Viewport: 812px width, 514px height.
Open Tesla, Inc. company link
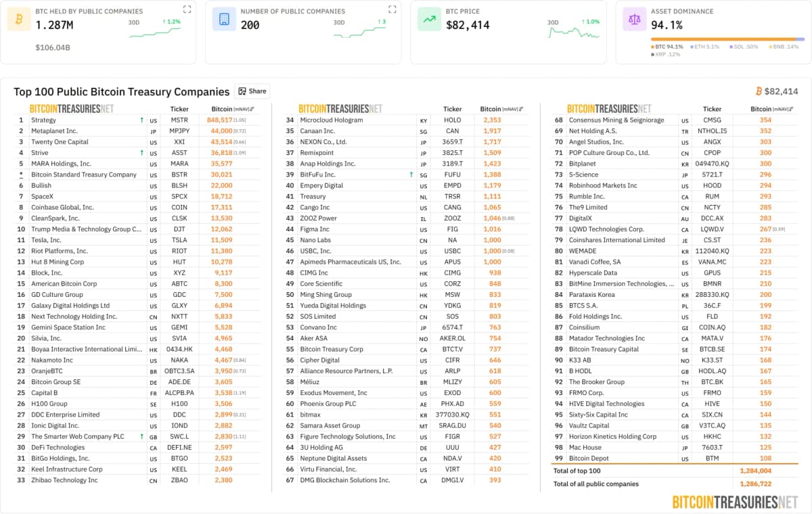coord(46,240)
